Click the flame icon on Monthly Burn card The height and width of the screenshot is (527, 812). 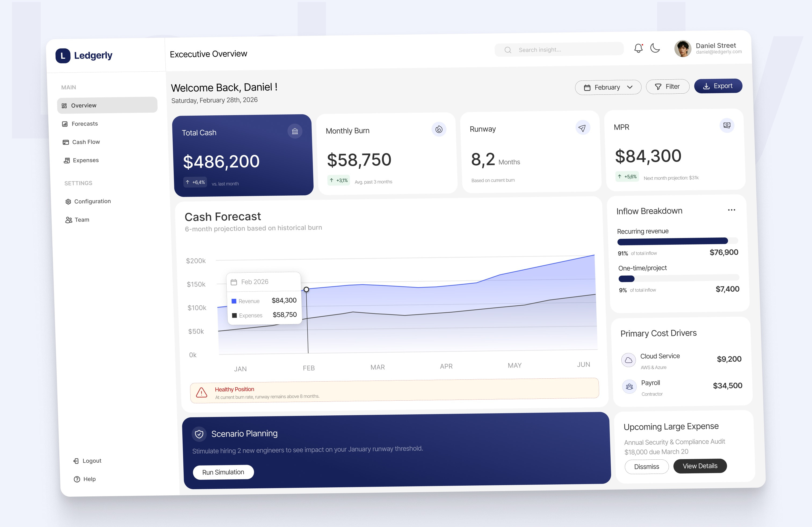coord(439,129)
